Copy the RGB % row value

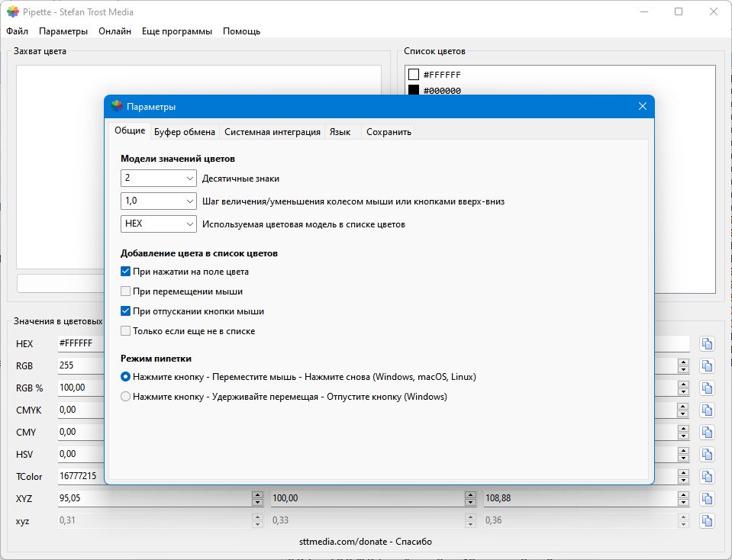(x=708, y=388)
